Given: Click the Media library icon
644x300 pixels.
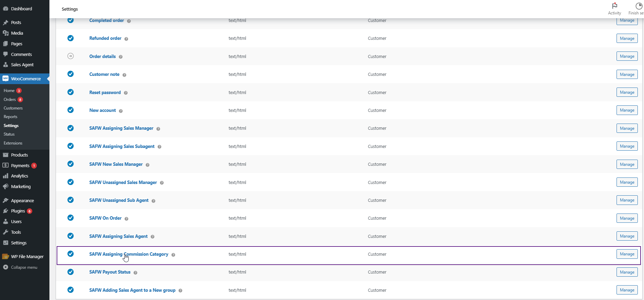Looking at the screenshot, I should coord(5,33).
